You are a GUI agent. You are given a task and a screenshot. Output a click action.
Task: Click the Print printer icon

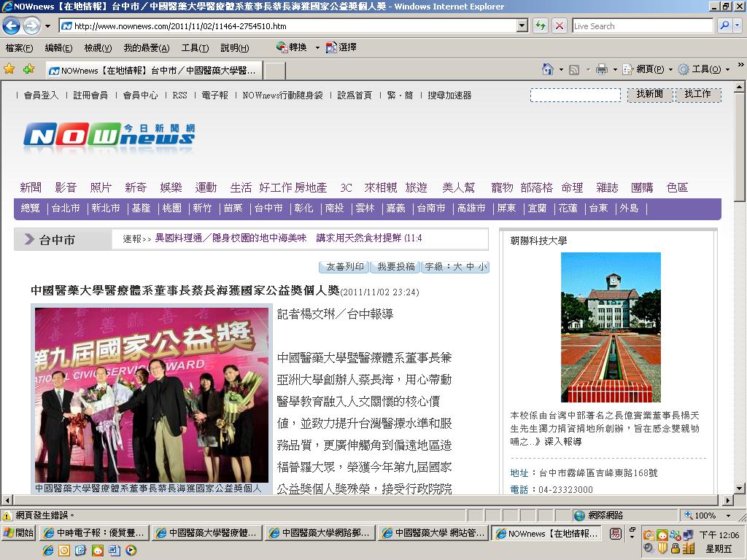click(x=602, y=69)
